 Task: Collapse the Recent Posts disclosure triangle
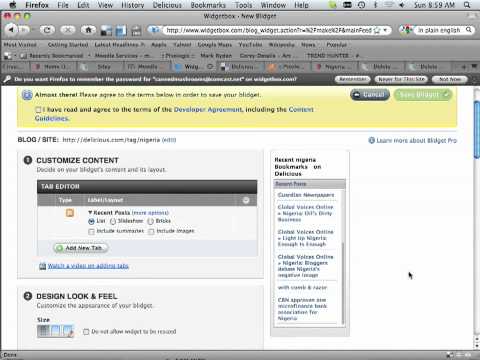tap(90, 212)
